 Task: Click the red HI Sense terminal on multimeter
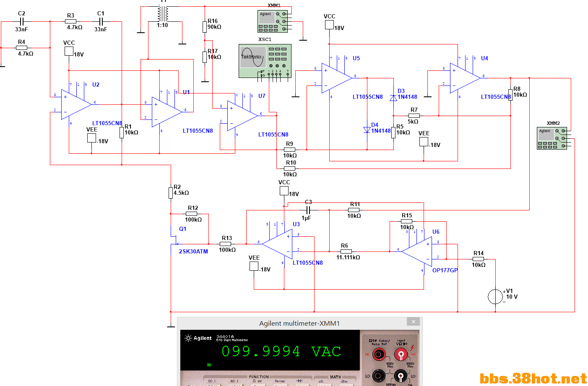(379, 355)
